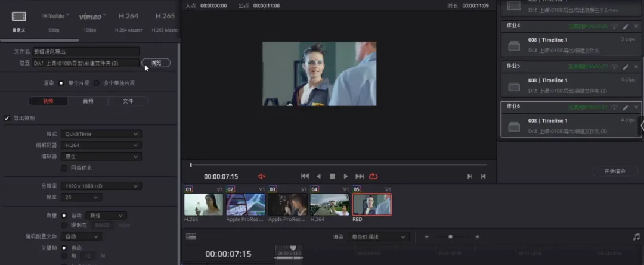
Task: Choose the YouTube 1080p preset
Action: [55, 17]
